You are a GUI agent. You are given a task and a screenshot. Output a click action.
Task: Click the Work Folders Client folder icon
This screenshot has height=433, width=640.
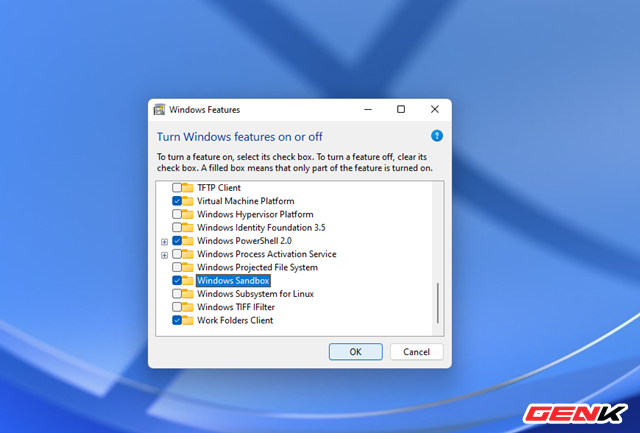coord(188,320)
